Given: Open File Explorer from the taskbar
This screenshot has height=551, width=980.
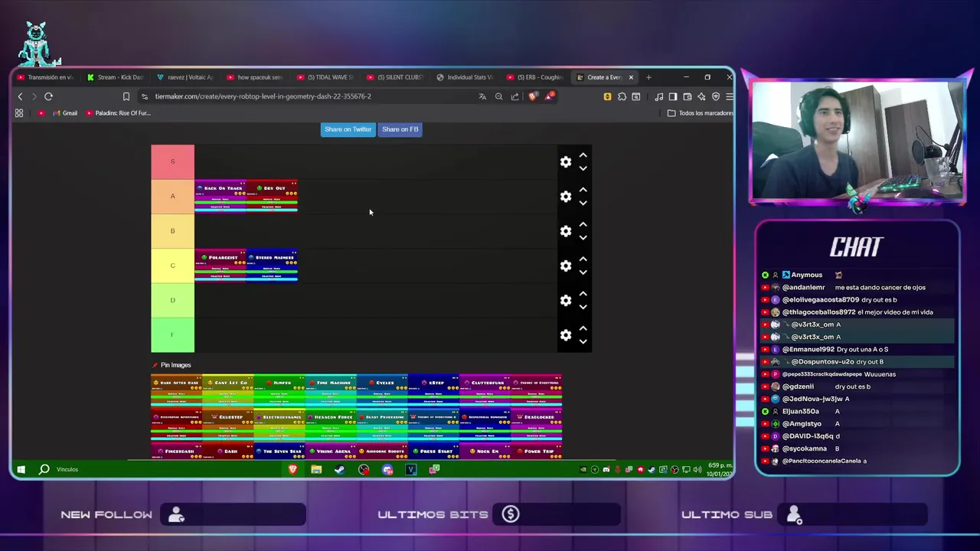Looking at the screenshot, I should point(316,469).
